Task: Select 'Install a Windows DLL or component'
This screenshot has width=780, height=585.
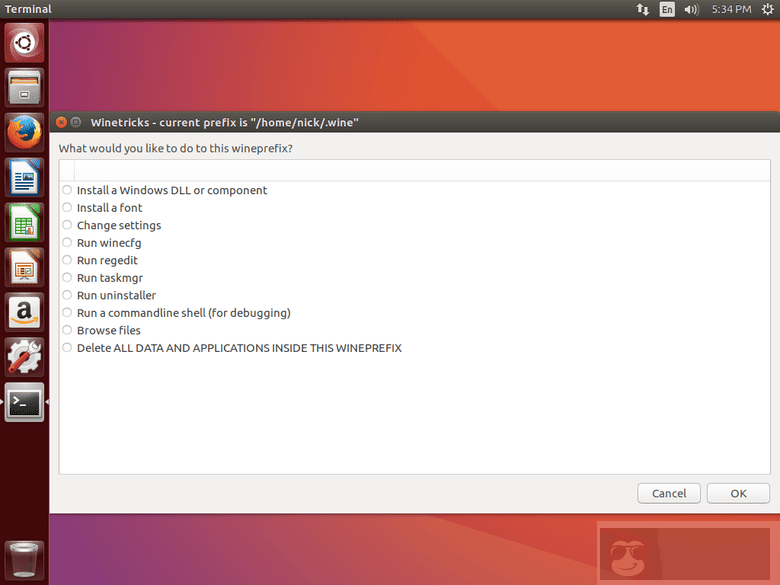Action: pyautogui.click(x=67, y=190)
